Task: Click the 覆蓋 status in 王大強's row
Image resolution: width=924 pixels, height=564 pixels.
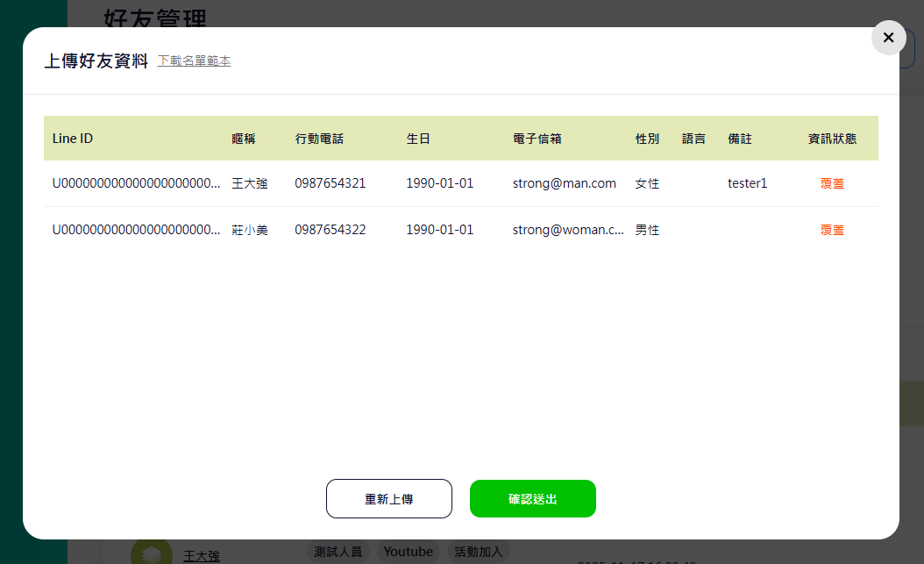Action: 832,184
